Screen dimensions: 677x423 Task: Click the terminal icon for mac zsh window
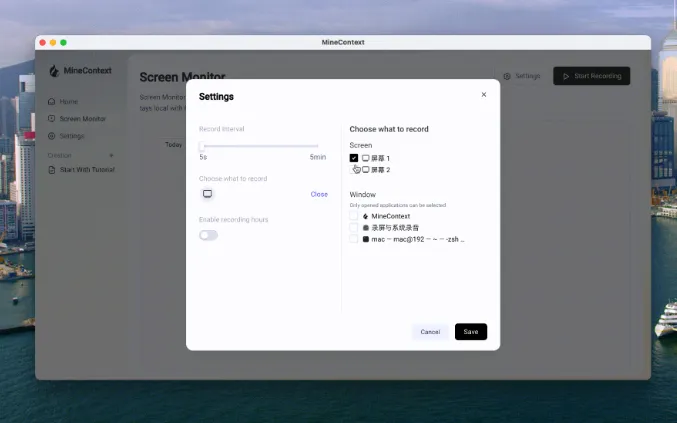(366, 240)
